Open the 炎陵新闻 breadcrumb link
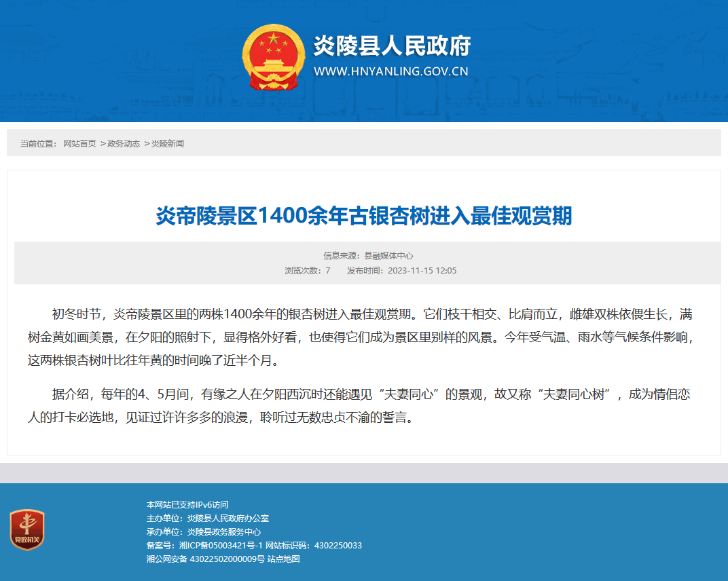Screen dimensions: 728x581 point(168,143)
